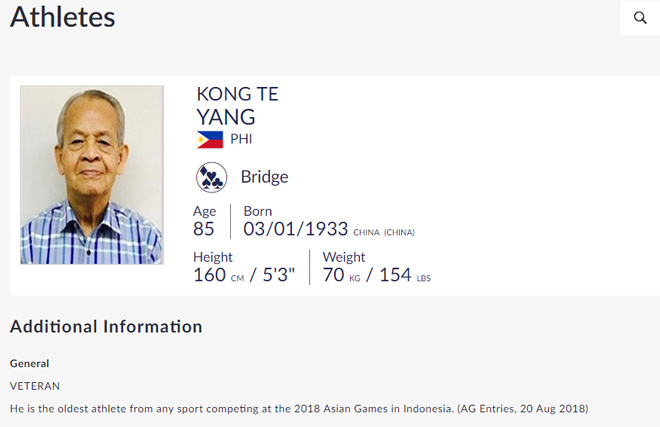The image size is (660, 427).
Task: Open the athlete's portrait photo
Action: 92,175
